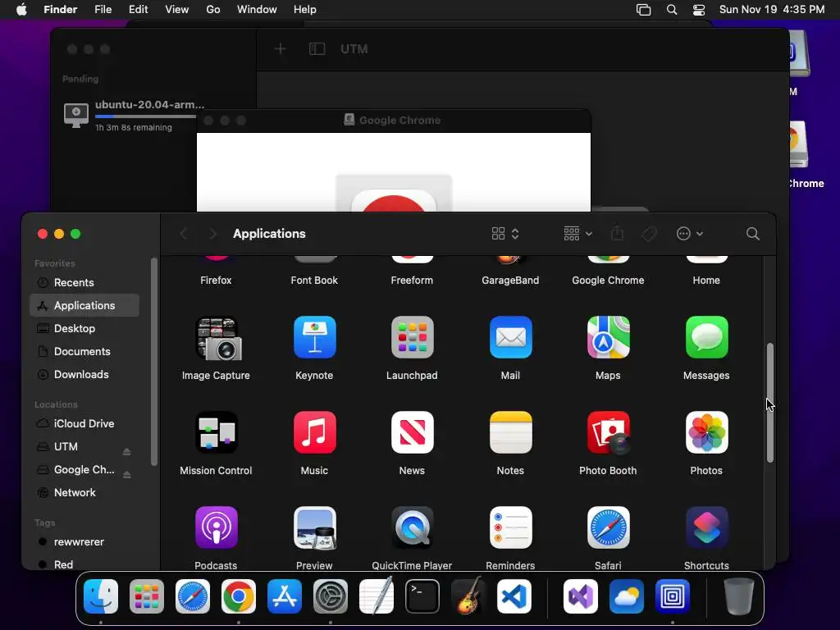Image resolution: width=840 pixels, height=630 pixels.
Task: Click the plus button in UTM window
Action: click(281, 49)
